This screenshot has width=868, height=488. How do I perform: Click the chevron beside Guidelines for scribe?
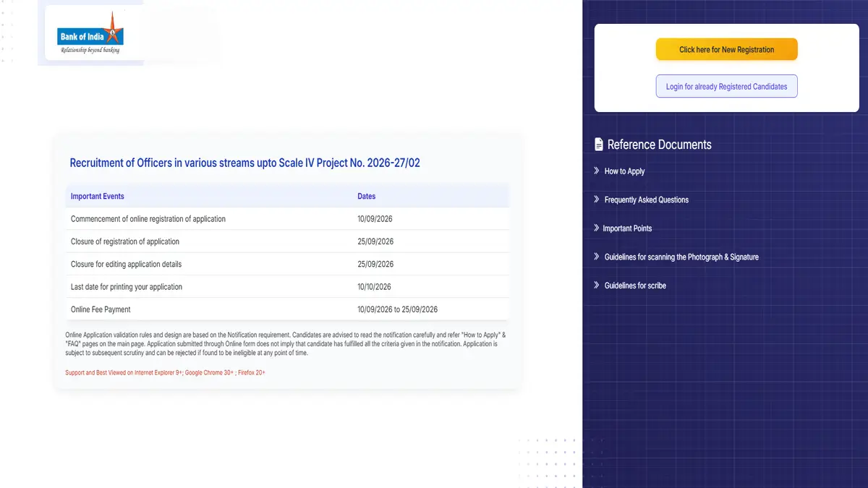[x=597, y=285]
